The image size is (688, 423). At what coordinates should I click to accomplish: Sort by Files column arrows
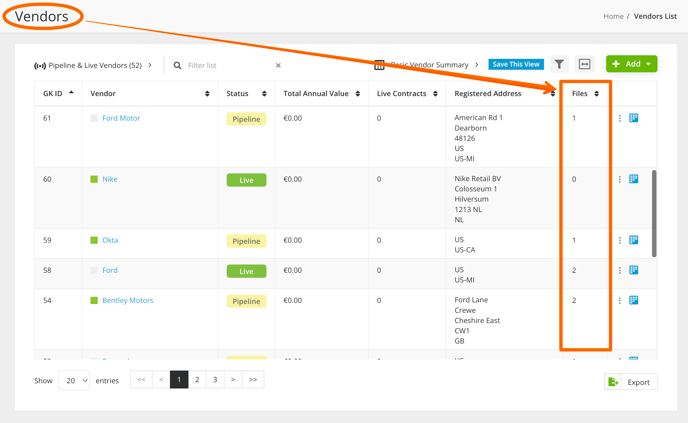(x=596, y=93)
